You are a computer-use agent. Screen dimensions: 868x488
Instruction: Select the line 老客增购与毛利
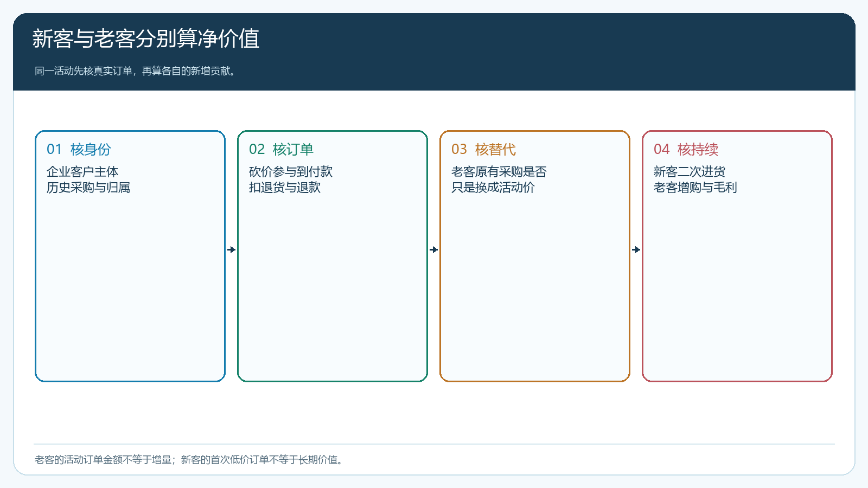click(695, 188)
